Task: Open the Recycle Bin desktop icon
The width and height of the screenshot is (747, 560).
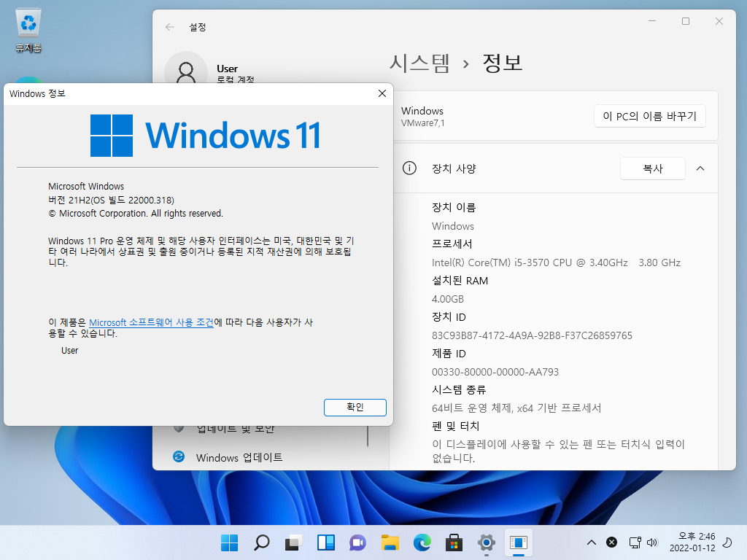Action: (28, 31)
